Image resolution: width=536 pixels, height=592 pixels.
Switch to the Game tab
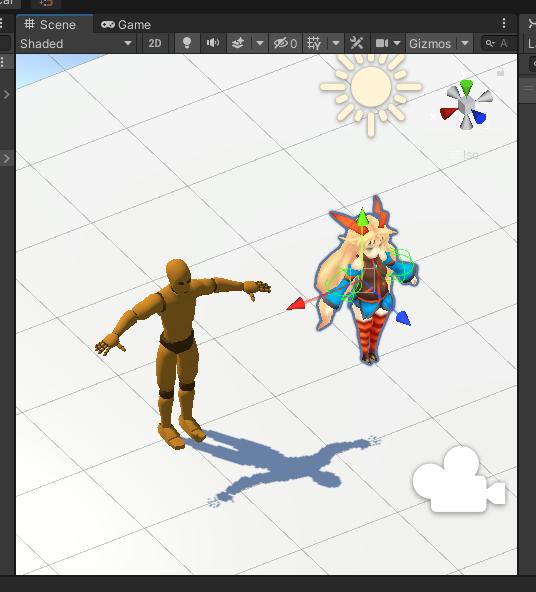pos(126,25)
